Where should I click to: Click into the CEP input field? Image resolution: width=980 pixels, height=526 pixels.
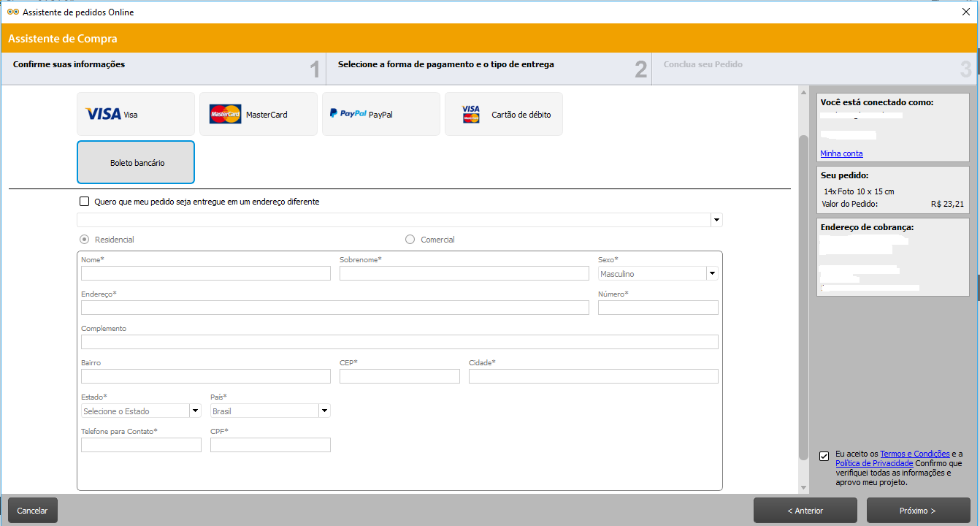pos(399,376)
